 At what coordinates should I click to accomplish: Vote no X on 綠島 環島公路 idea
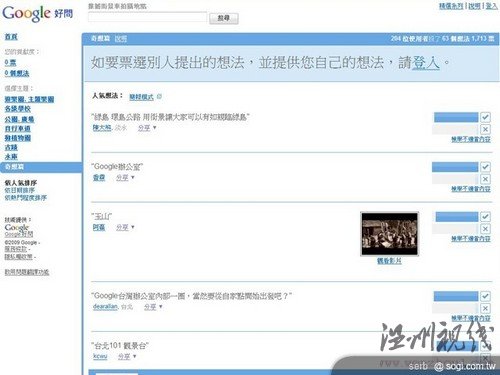click(485, 129)
